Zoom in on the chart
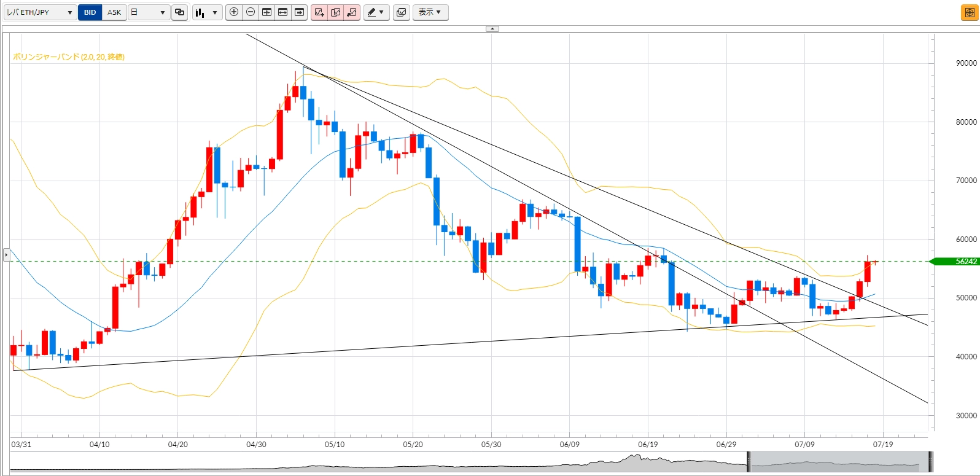Viewport: 980px width, 476px height. click(x=234, y=12)
